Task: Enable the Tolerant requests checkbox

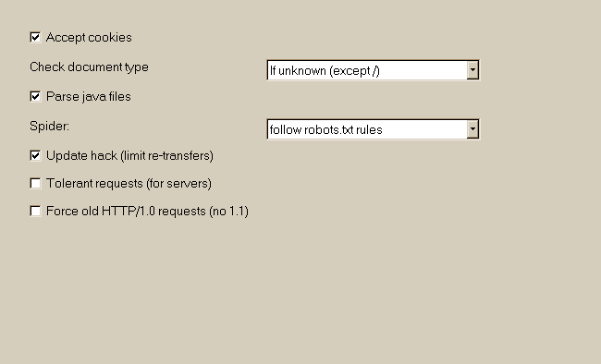Action: (35, 184)
